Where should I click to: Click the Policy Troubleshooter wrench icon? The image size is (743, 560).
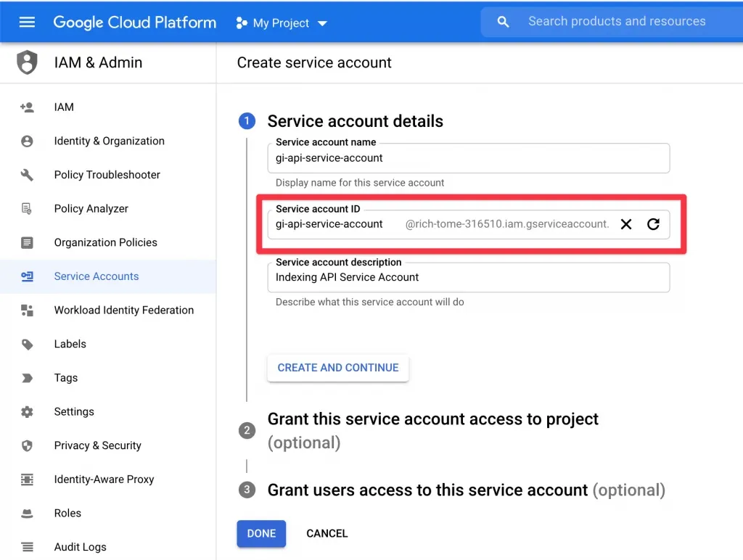[27, 175]
